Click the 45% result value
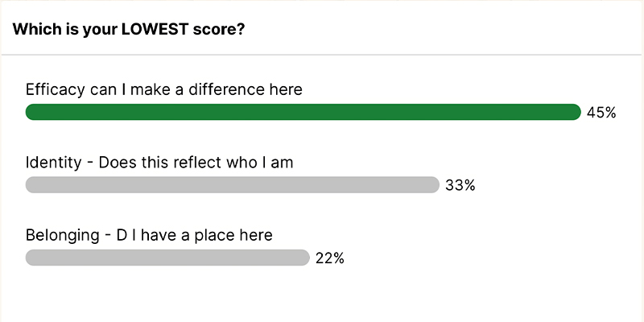Image resolution: width=644 pixels, height=322 pixels. coord(601,113)
